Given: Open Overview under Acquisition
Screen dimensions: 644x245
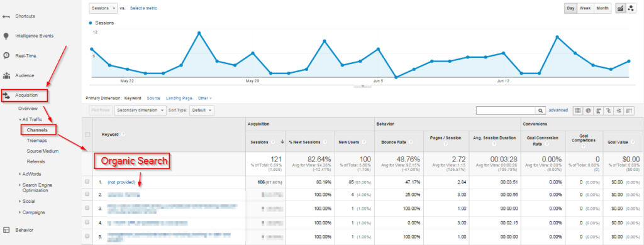Looking at the screenshot, I should pos(28,109).
